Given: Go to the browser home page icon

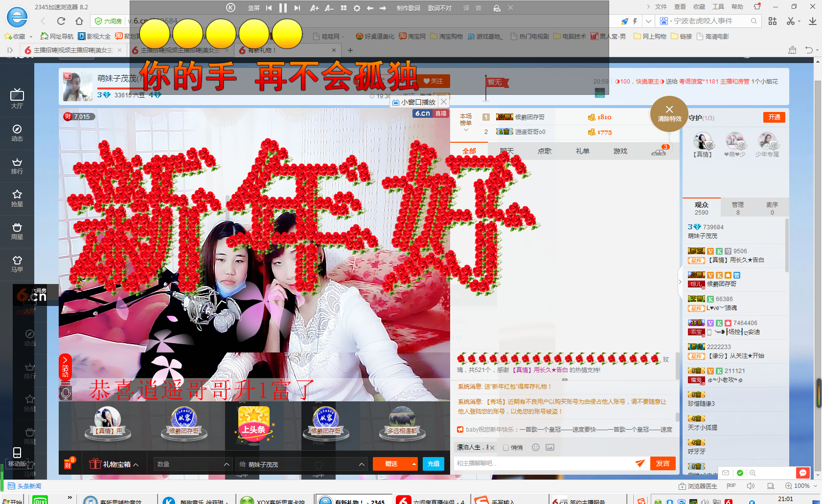Looking at the screenshot, I should click(x=79, y=21).
